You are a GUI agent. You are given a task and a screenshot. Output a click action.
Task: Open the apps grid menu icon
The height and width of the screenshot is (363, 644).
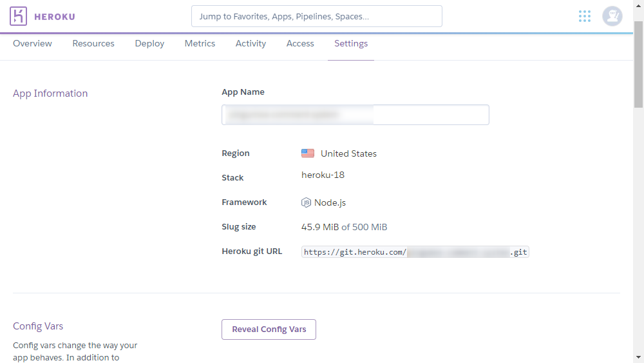585,17
